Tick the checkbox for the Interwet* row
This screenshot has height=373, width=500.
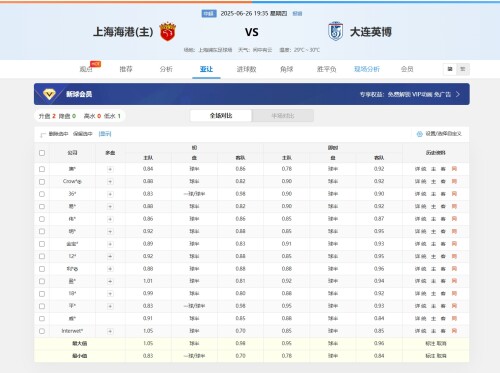click(42, 331)
